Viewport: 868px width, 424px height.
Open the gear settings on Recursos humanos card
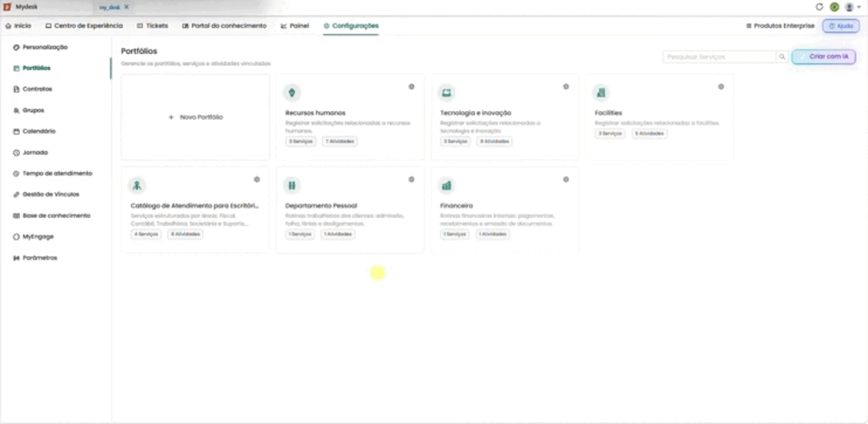[411, 87]
